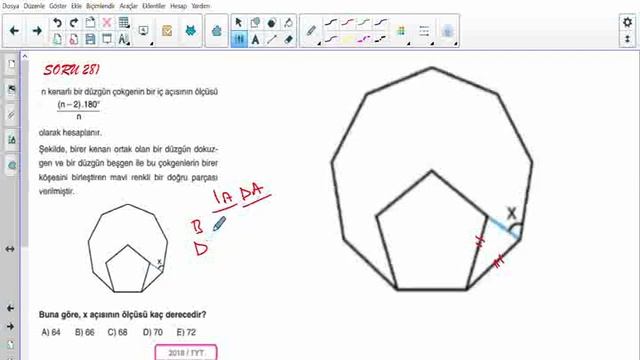Viewport: 640px width, 360px height.
Task: Pick the green pen stroke style
Action: point(364,22)
